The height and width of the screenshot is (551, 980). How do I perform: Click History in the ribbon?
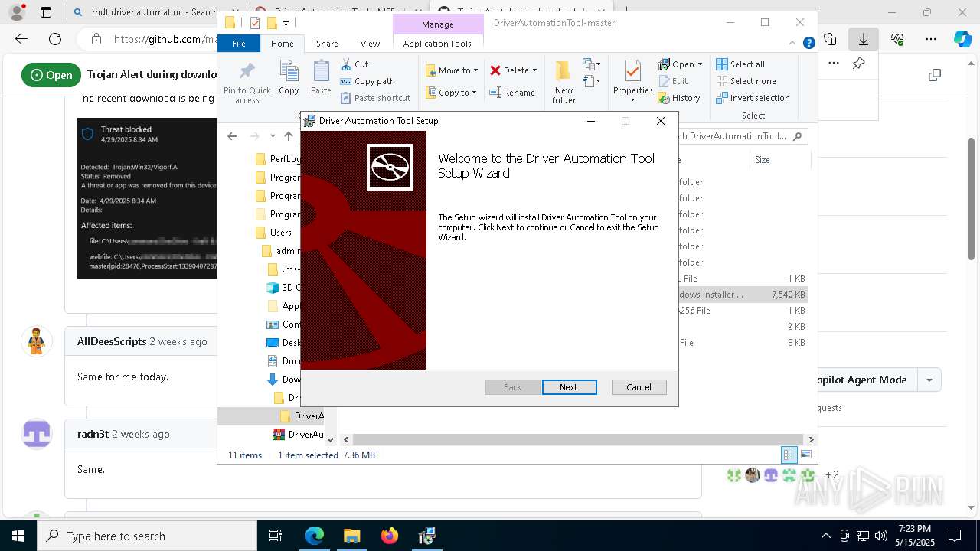[x=680, y=98]
